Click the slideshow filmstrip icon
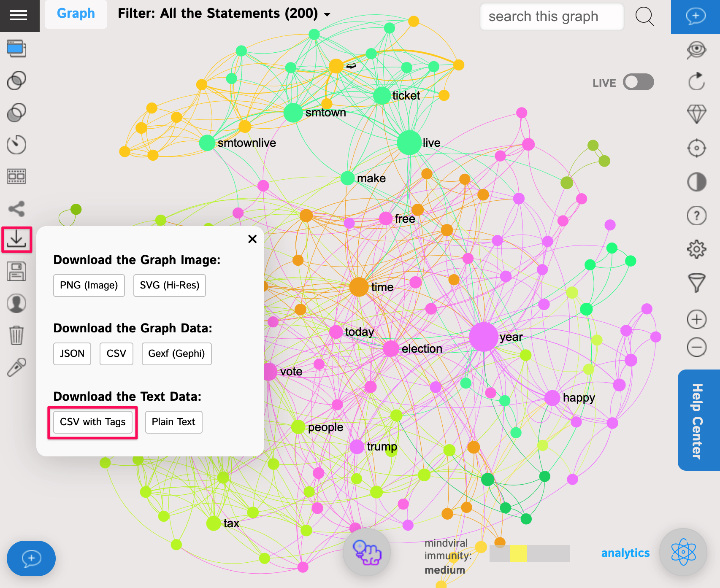The height and width of the screenshot is (588, 720). tap(16, 176)
